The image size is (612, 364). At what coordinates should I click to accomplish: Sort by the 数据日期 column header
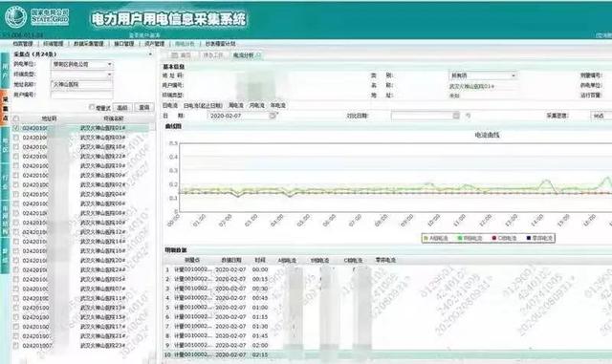pyautogui.click(x=231, y=260)
